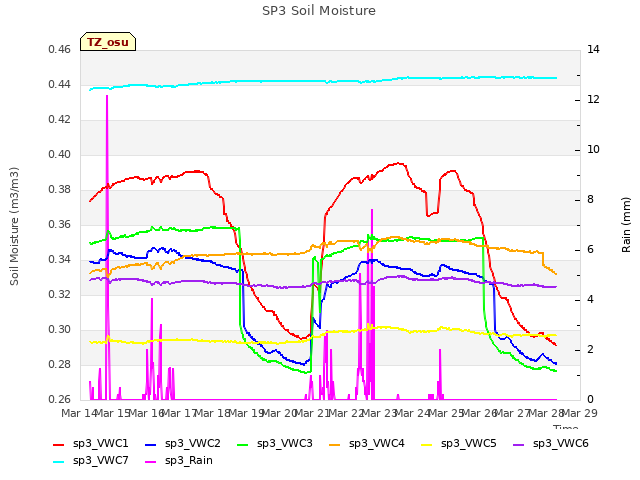Click the 14 right axis tick label
Image resolution: width=640 pixels, height=480 pixels.
[x=593, y=50]
